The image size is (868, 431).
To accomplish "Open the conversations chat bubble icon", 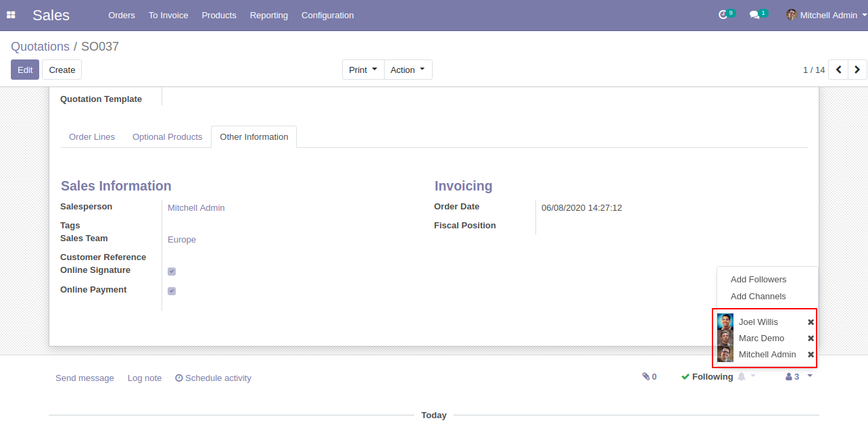I will point(754,15).
